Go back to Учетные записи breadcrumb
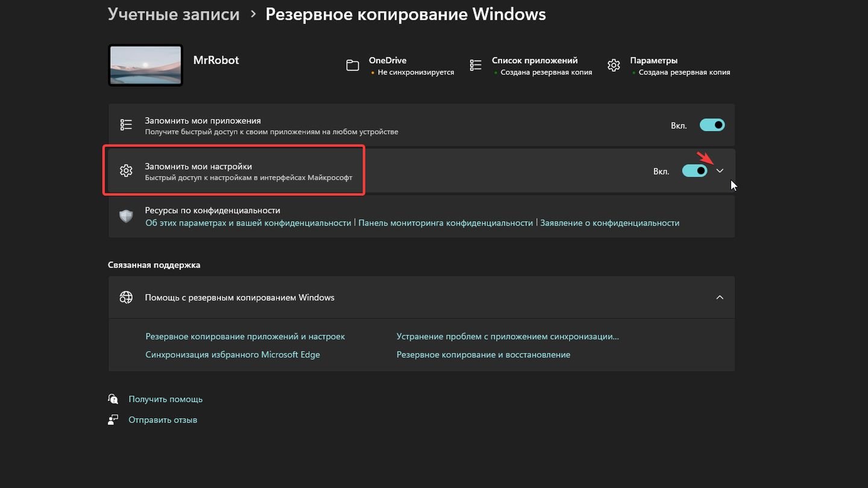868x488 pixels. (174, 14)
